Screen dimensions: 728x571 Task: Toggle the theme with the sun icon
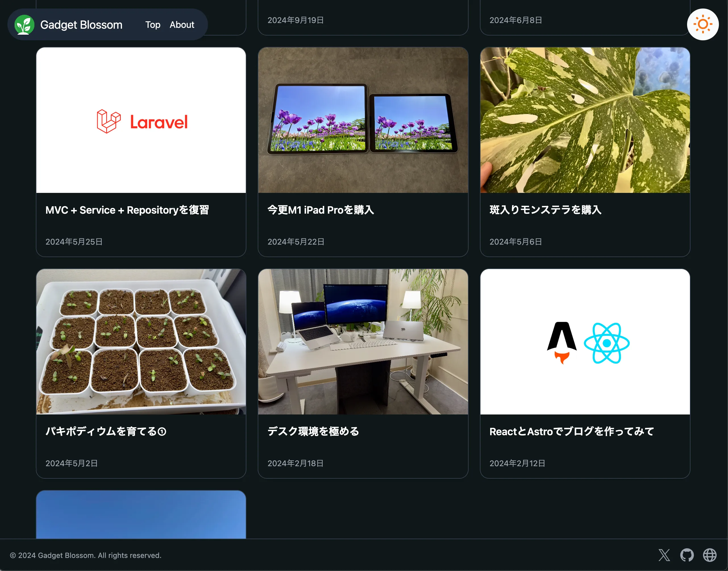703,24
